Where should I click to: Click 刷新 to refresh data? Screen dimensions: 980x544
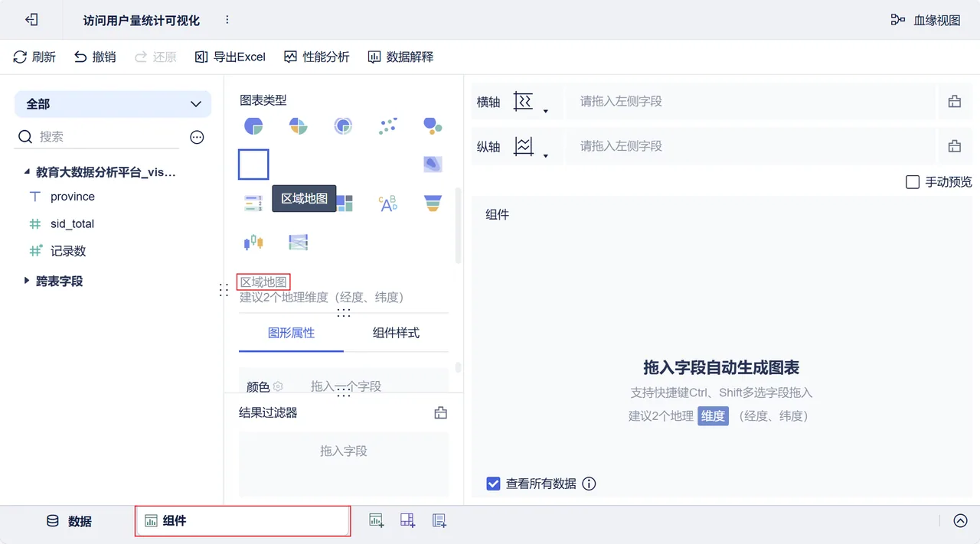click(x=35, y=57)
